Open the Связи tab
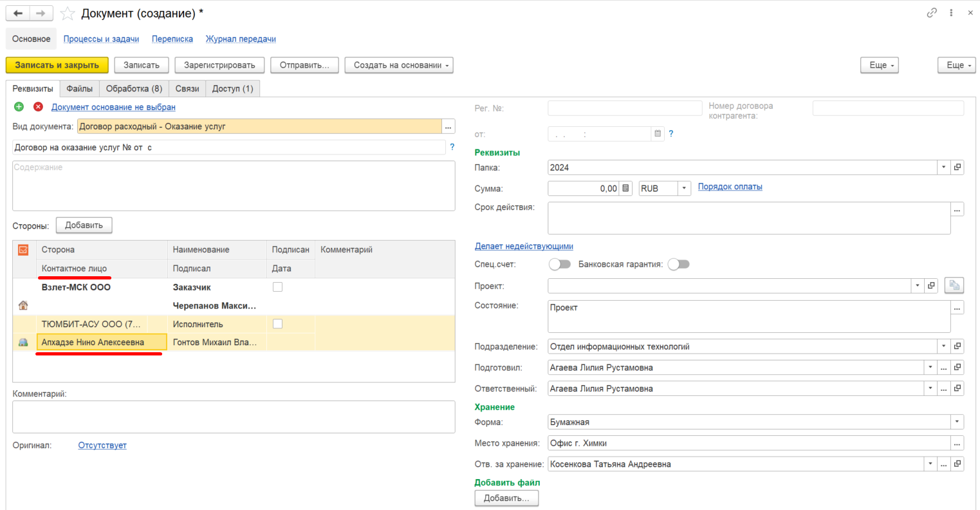The width and height of the screenshot is (980, 510). (x=187, y=89)
